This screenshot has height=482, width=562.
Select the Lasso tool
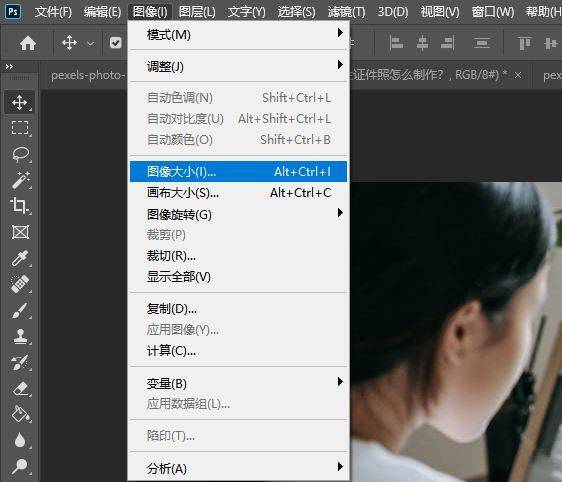20,154
